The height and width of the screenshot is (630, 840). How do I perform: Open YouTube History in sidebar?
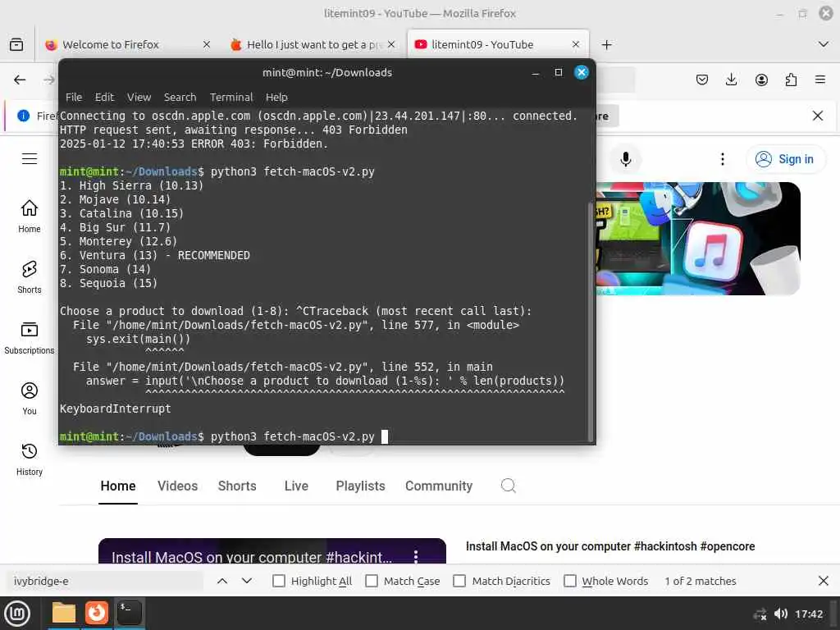pos(30,459)
